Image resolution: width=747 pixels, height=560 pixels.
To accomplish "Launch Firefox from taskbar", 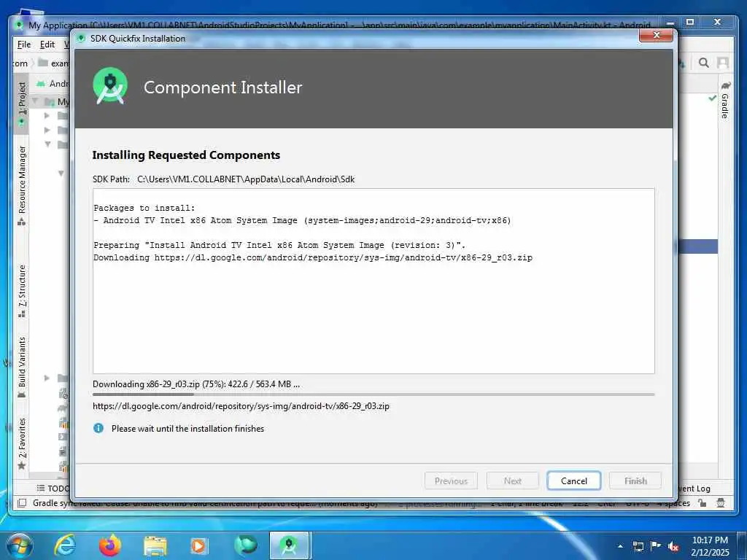I will [x=109, y=545].
